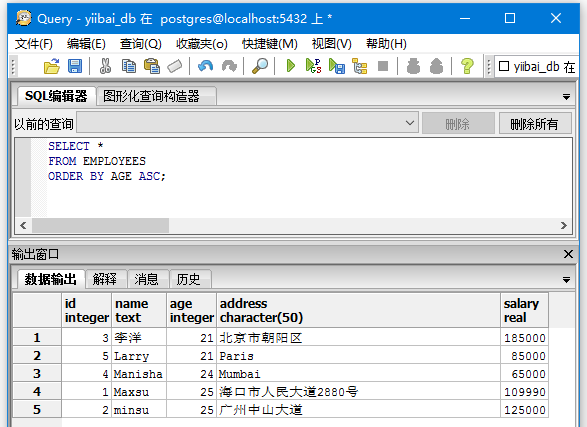Open help via the yellow question mark icon

(467, 67)
